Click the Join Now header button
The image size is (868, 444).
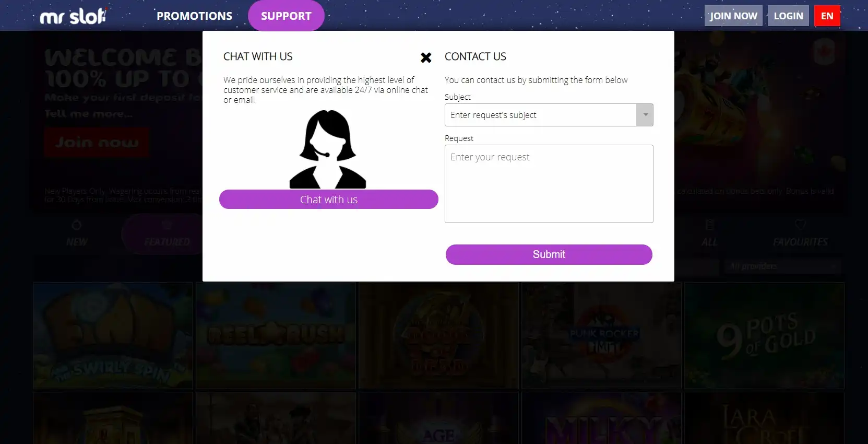point(733,16)
